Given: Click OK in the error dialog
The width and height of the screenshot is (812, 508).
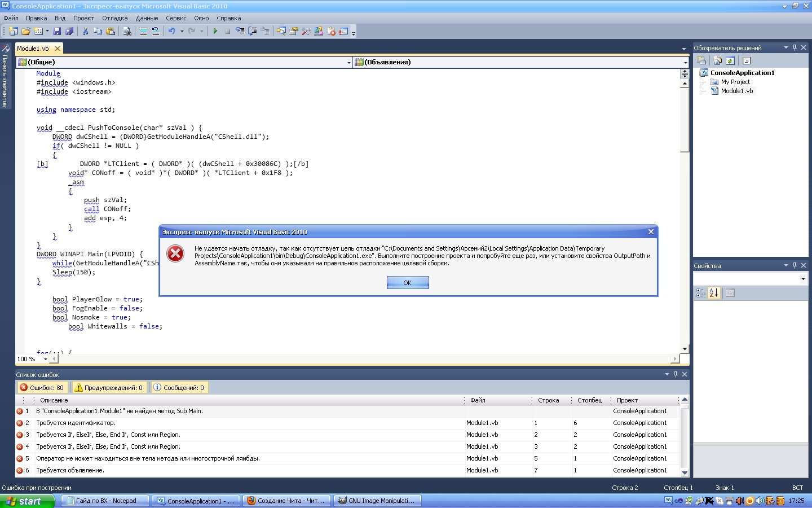Looking at the screenshot, I should click(408, 282).
